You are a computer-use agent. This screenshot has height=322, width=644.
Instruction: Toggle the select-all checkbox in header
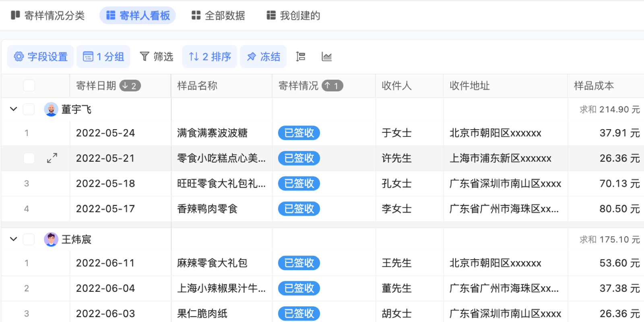click(x=29, y=86)
